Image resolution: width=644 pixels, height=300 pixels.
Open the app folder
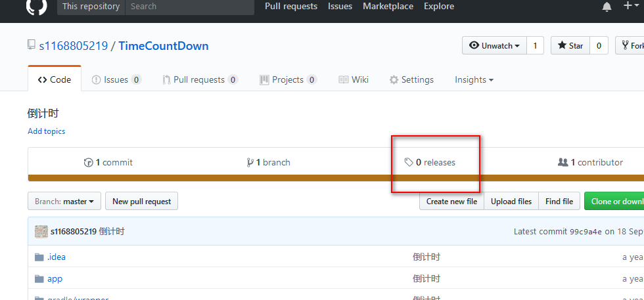pyautogui.click(x=55, y=278)
